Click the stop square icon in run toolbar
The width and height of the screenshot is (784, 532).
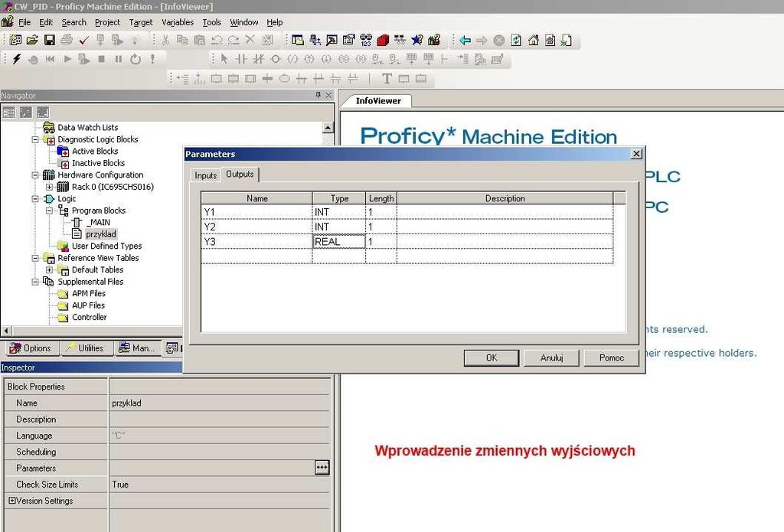coord(102,59)
